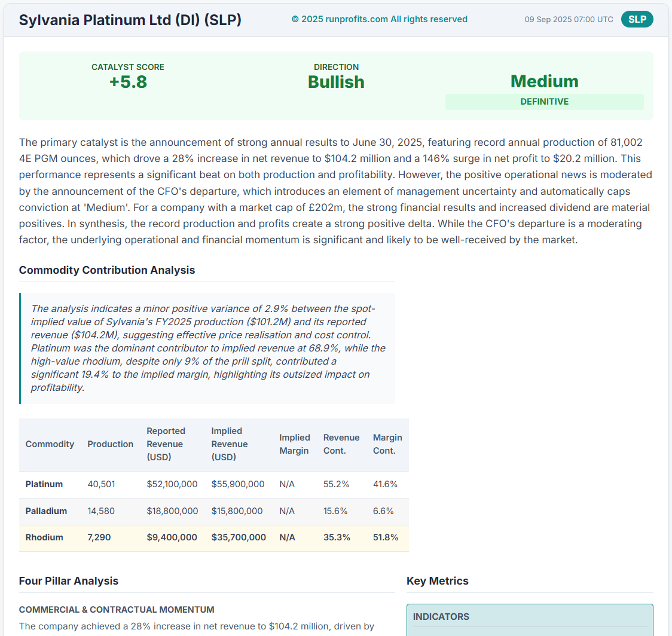Image resolution: width=672 pixels, height=636 pixels.
Task: Click the Revenue Cont. column header
Action: point(341,444)
